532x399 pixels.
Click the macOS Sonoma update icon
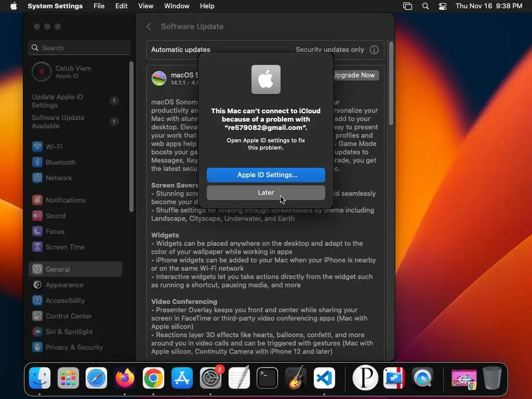point(159,78)
